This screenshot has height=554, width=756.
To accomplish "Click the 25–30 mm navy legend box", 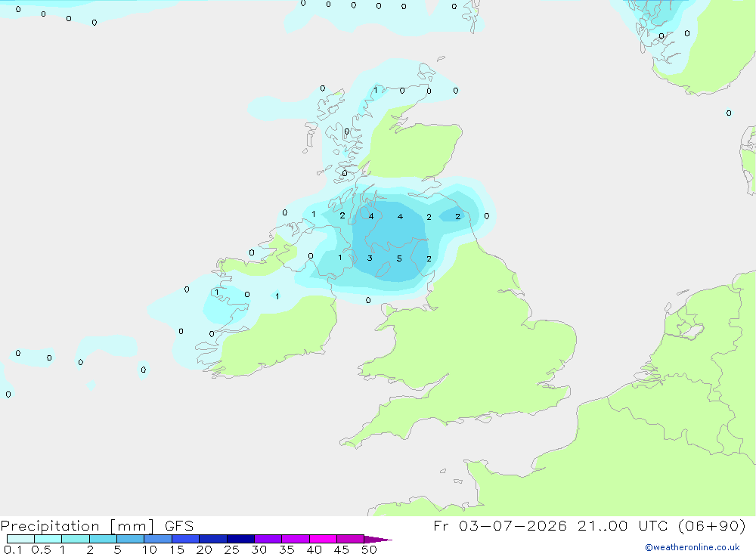I will [x=240, y=539].
